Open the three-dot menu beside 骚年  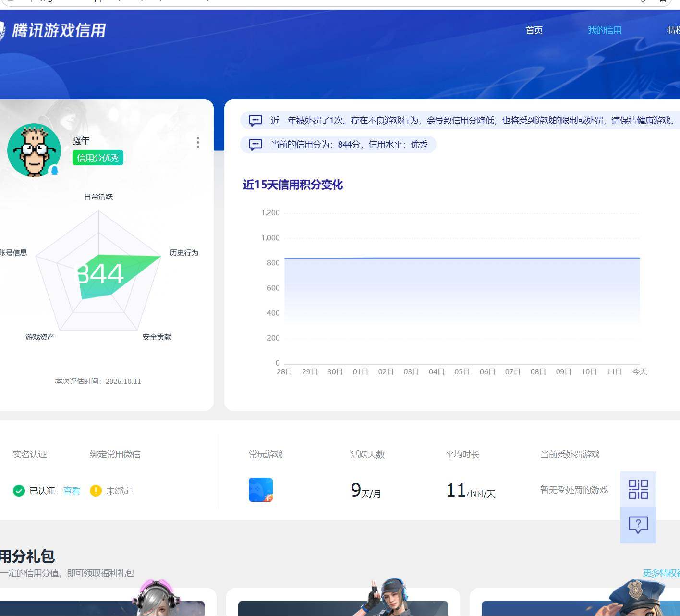pos(198,142)
